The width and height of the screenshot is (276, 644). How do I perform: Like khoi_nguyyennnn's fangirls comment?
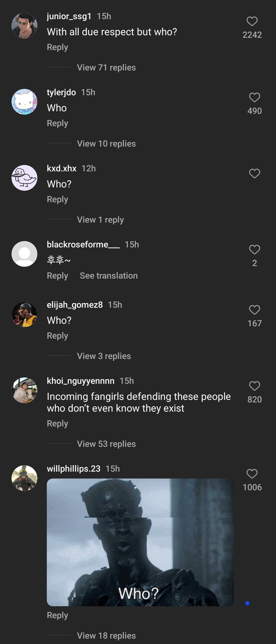pos(255,386)
